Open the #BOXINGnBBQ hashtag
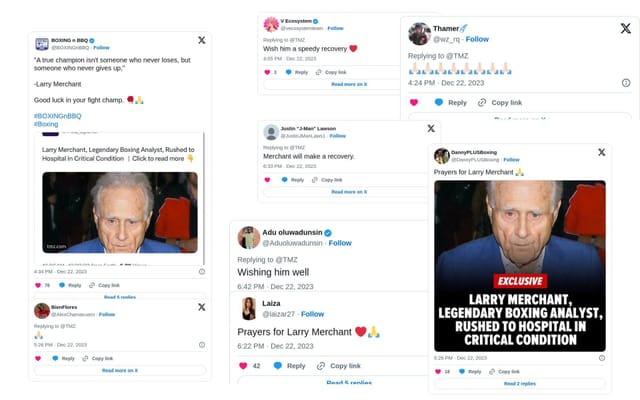 pyautogui.click(x=58, y=116)
